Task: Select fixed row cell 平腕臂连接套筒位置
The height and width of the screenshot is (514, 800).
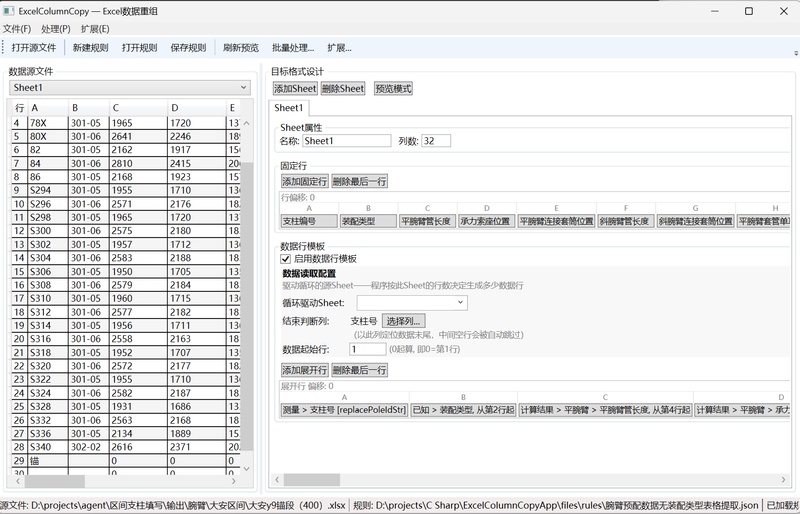Action: pos(556,221)
